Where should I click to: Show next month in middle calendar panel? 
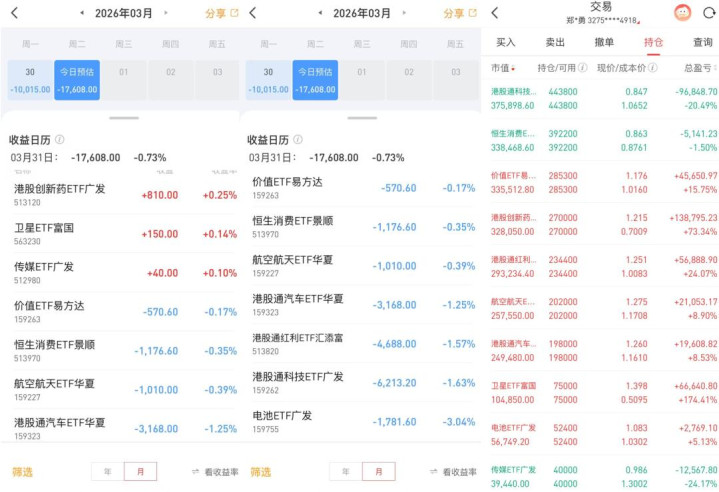click(404, 13)
